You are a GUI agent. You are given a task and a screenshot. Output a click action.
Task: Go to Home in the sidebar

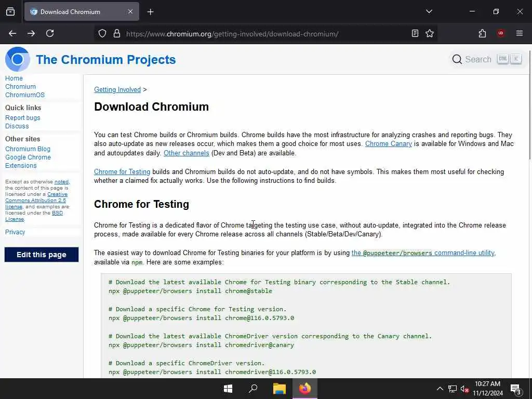coord(14,78)
